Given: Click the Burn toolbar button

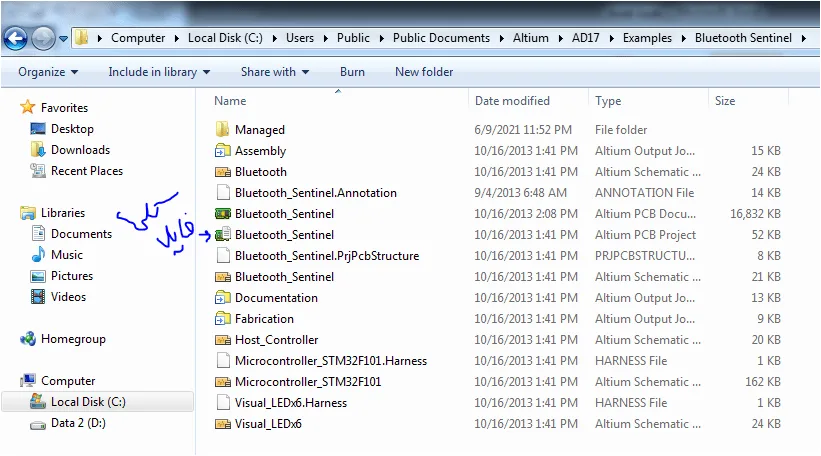Looking at the screenshot, I should pyautogui.click(x=352, y=72).
